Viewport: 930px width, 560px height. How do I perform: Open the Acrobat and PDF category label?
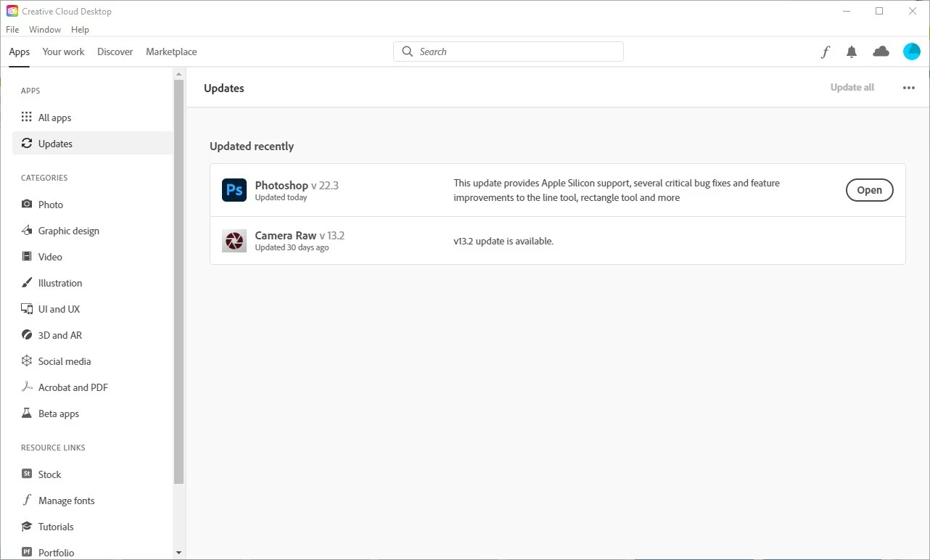[73, 387]
